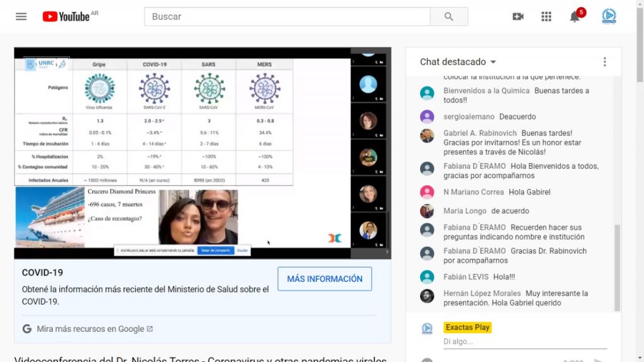Click the chat panel scrollbar
The width and height of the screenshot is (644, 362).
coord(617,268)
